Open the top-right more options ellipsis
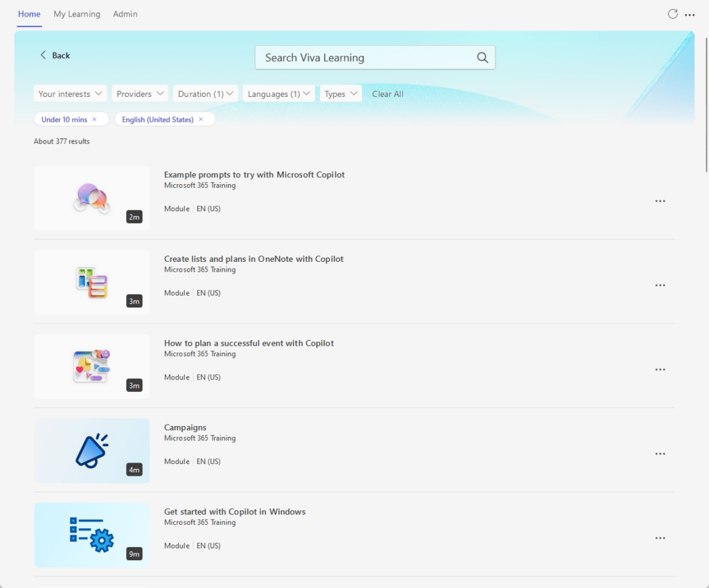This screenshot has width=709, height=588. click(x=690, y=15)
